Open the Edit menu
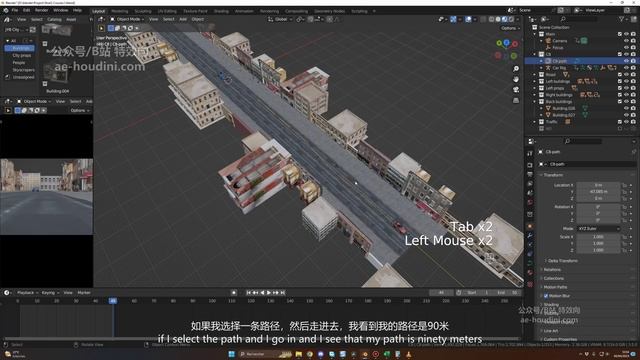This screenshot has height=360, width=640. [27, 10]
